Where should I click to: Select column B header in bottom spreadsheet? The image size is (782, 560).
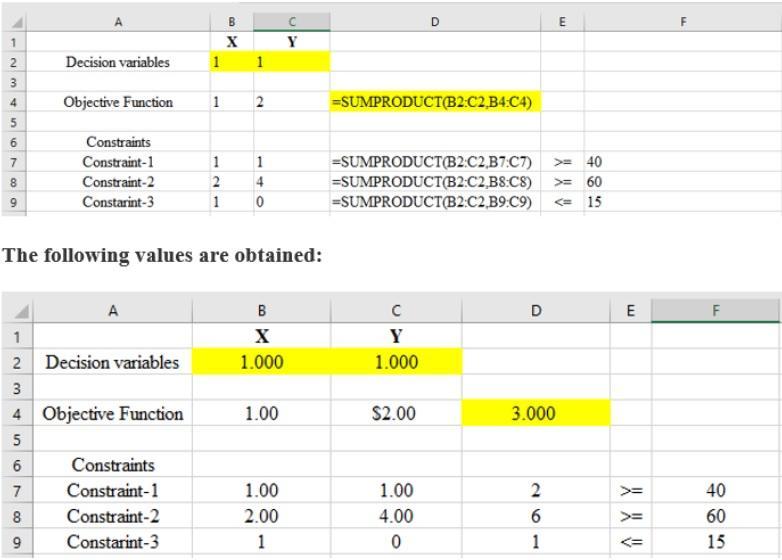[261, 311]
